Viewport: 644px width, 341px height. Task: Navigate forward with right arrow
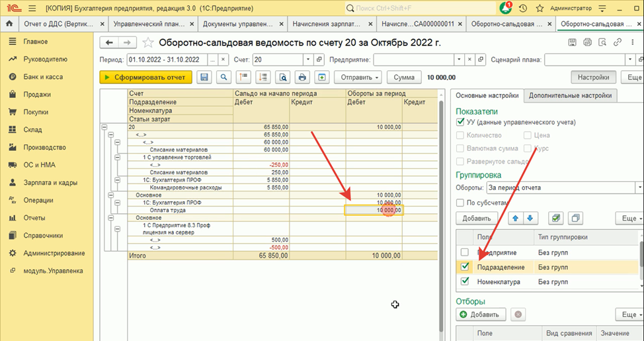(128, 42)
